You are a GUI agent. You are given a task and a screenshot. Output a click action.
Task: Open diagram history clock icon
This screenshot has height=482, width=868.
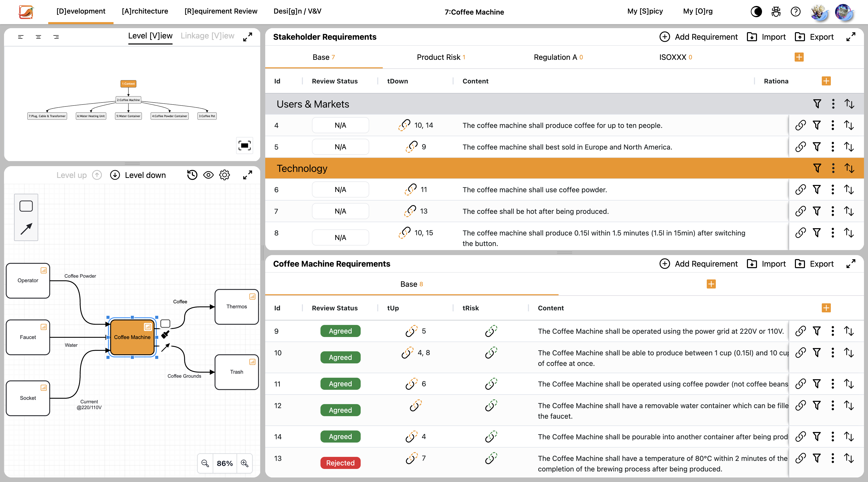click(x=192, y=175)
